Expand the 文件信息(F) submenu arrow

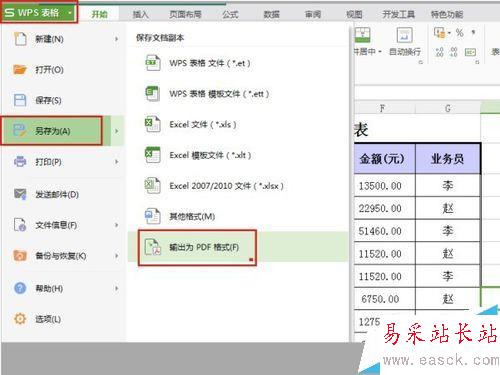tap(116, 225)
